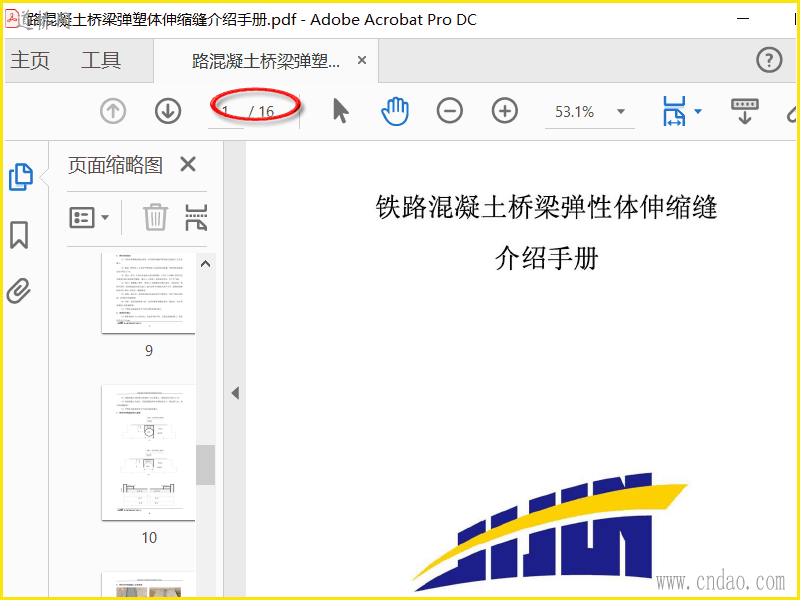Open the bookmarks sidebar icon
Image resolution: width=800 pixels, height=600 pixels.
click(x=19, y=235)
